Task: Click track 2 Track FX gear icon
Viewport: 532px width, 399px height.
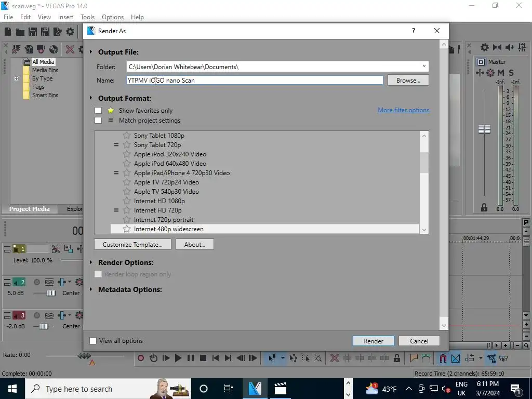Action: (x=79, y=282)
